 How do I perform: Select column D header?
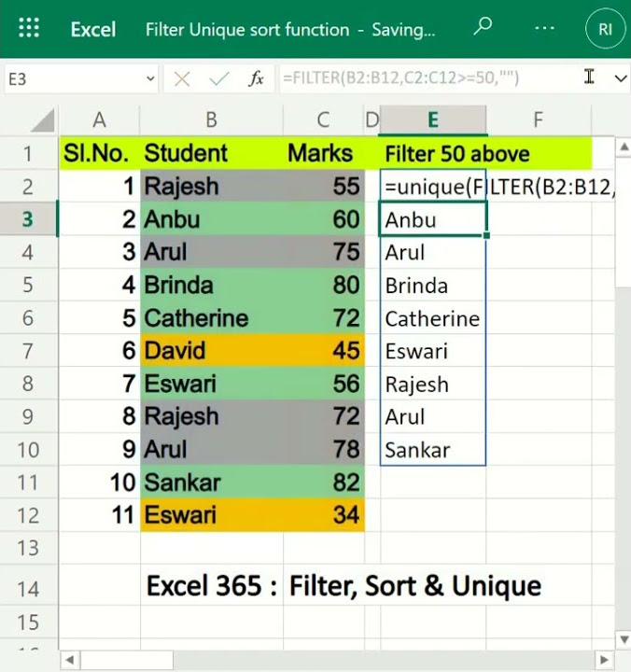click(x=372, y=120)
